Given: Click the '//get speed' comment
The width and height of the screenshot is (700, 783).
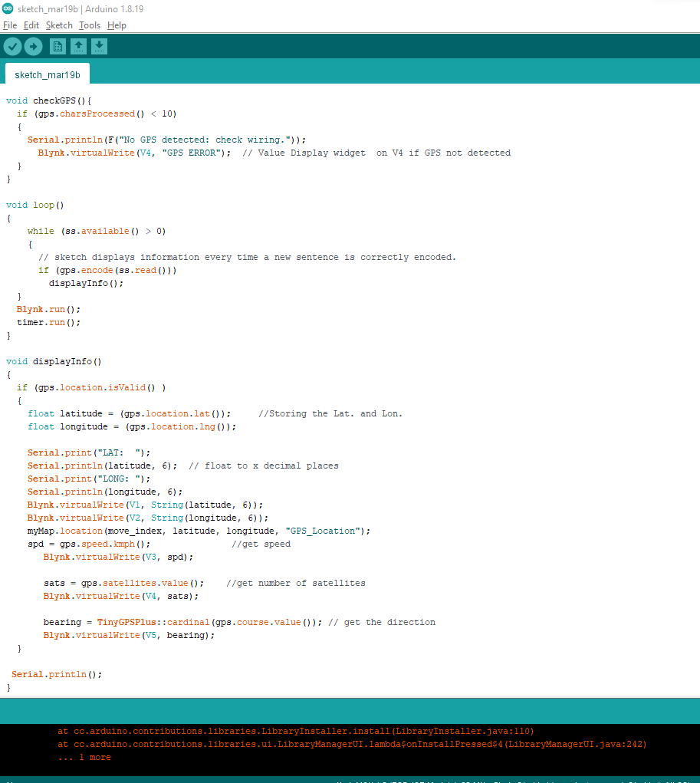Looking at the screenshot, I should coord(261,544).
